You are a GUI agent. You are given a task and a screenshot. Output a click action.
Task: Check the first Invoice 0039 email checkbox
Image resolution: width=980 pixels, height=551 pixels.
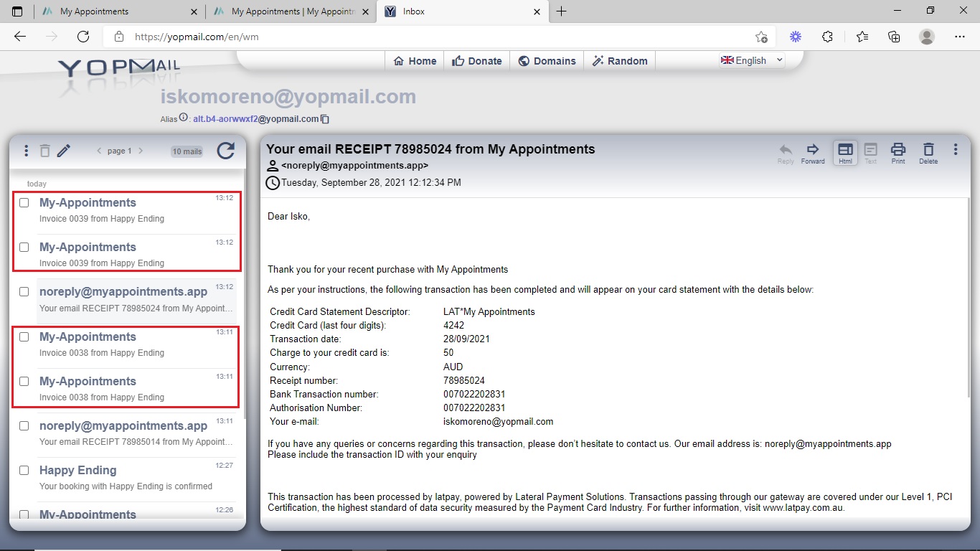click(24, 203)
